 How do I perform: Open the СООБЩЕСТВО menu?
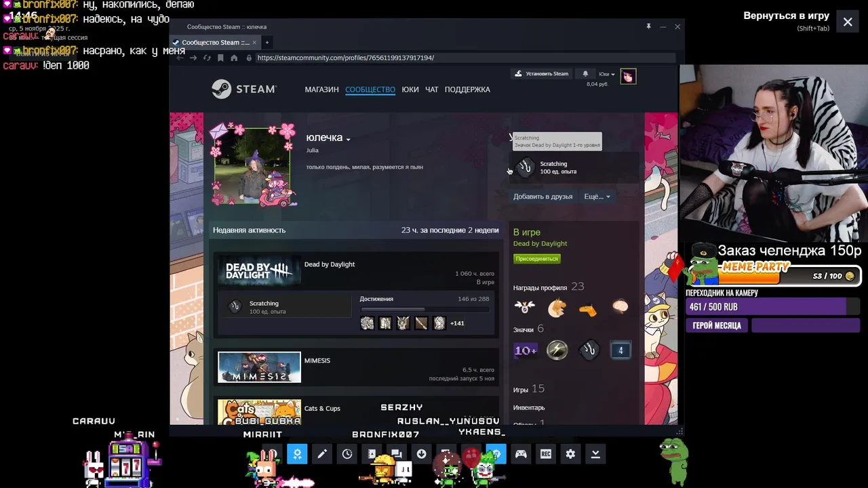point(370,89)
